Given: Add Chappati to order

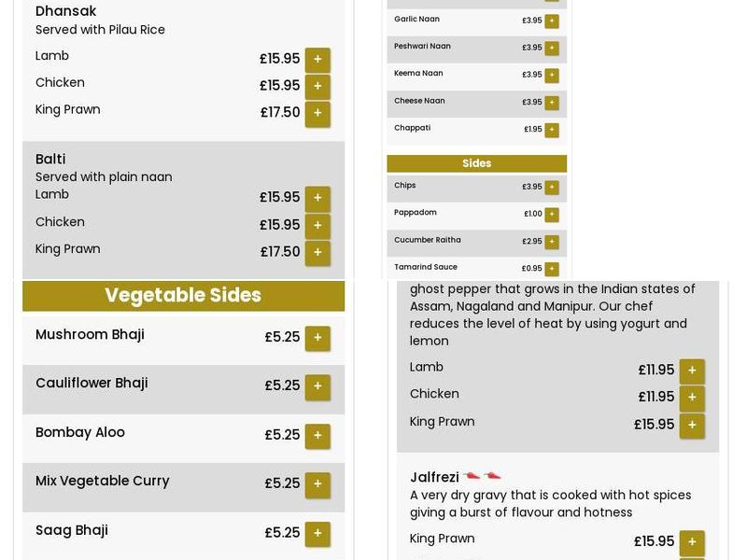Looking at the screenshot, I should [551, 130].
